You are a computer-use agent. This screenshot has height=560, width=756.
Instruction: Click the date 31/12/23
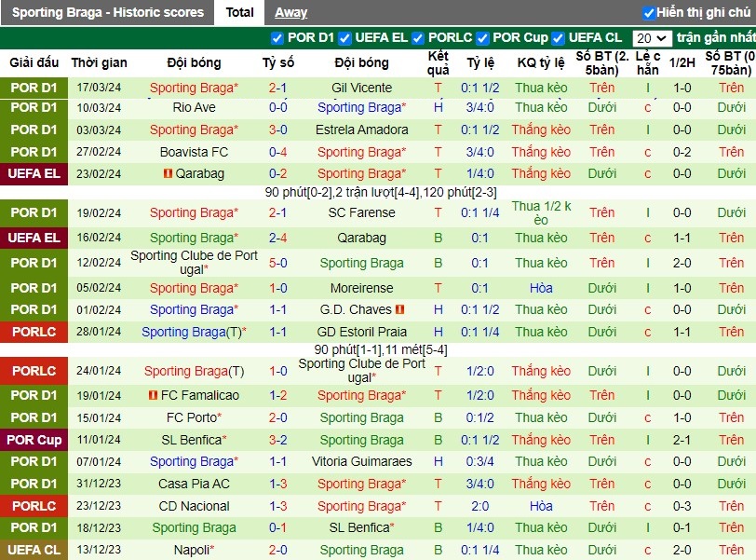coord(99,484)
